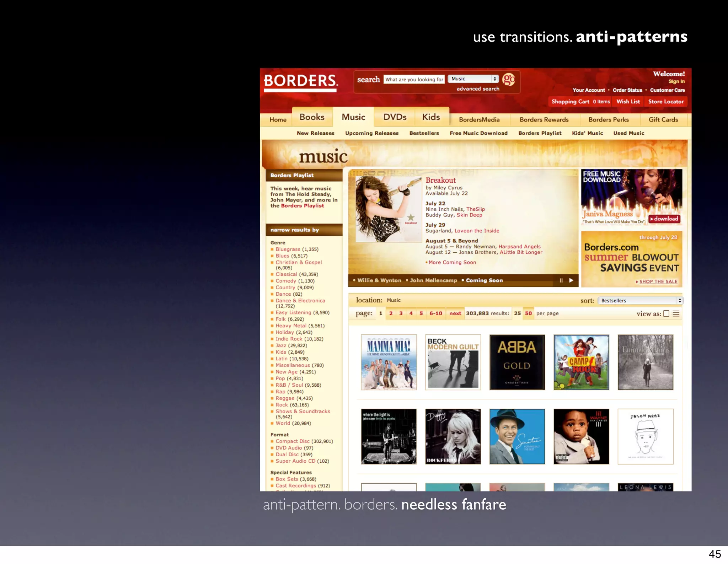Image resolution: width=728 pixels, height=564 pixels.
Task: Open the DVDs tab
Action: (x=395, y=117)
